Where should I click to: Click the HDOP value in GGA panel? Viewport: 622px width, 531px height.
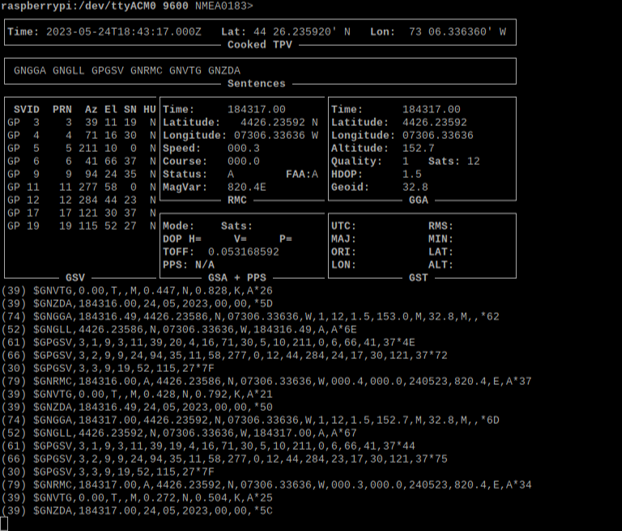coord(412,173)
